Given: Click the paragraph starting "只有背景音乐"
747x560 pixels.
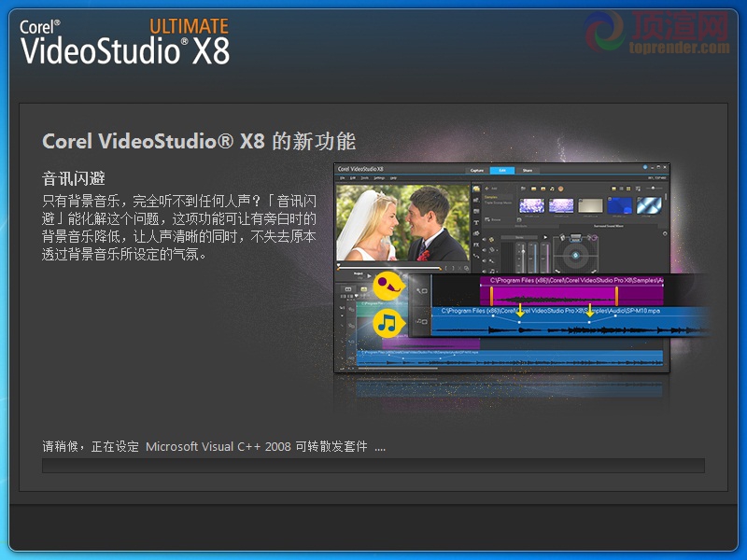Looking at the screenshot, I should (179, 227).
